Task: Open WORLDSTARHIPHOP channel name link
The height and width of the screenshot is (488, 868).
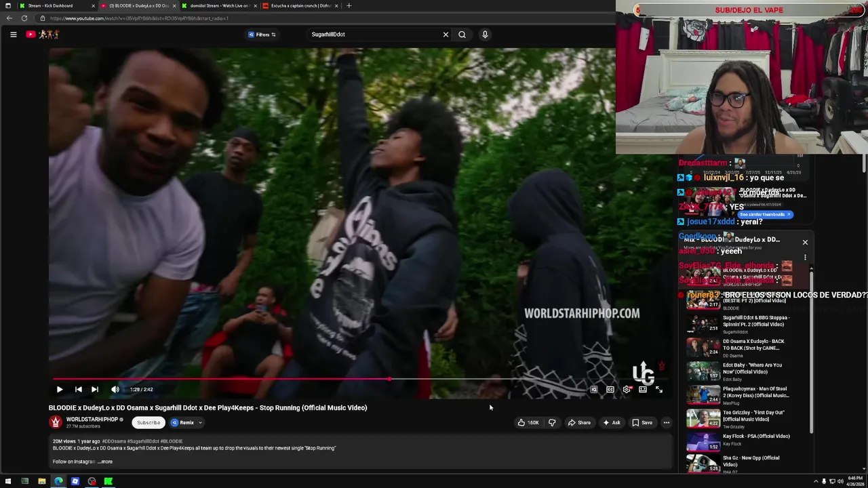Action: 92,420
